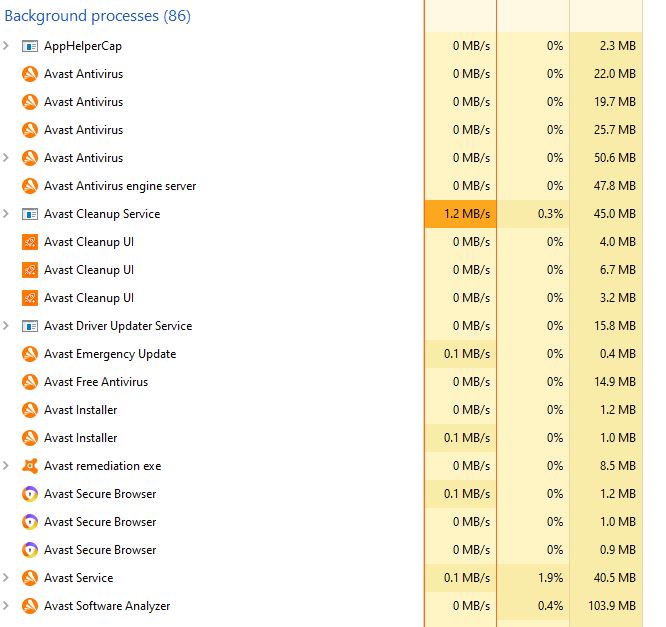
Task: Click the Avast Antivirus engine server icon
Action: pos(30,186)
